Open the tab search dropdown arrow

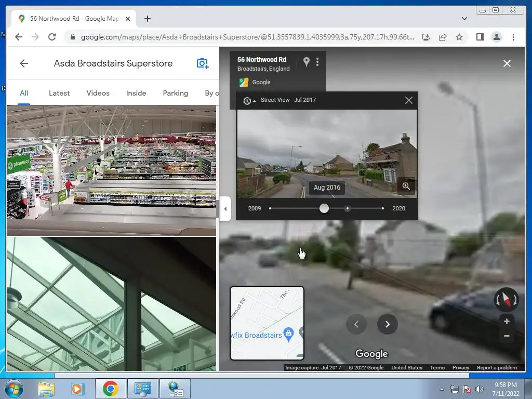tap(464, 19)
